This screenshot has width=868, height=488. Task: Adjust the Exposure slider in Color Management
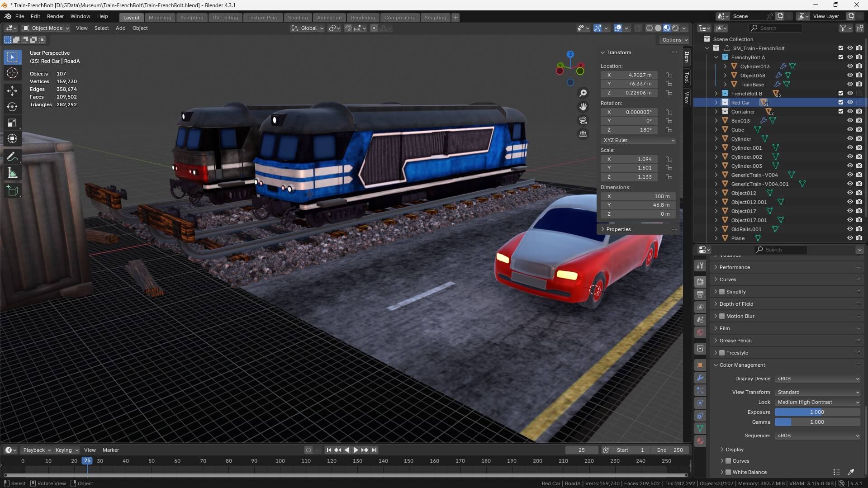816,412
